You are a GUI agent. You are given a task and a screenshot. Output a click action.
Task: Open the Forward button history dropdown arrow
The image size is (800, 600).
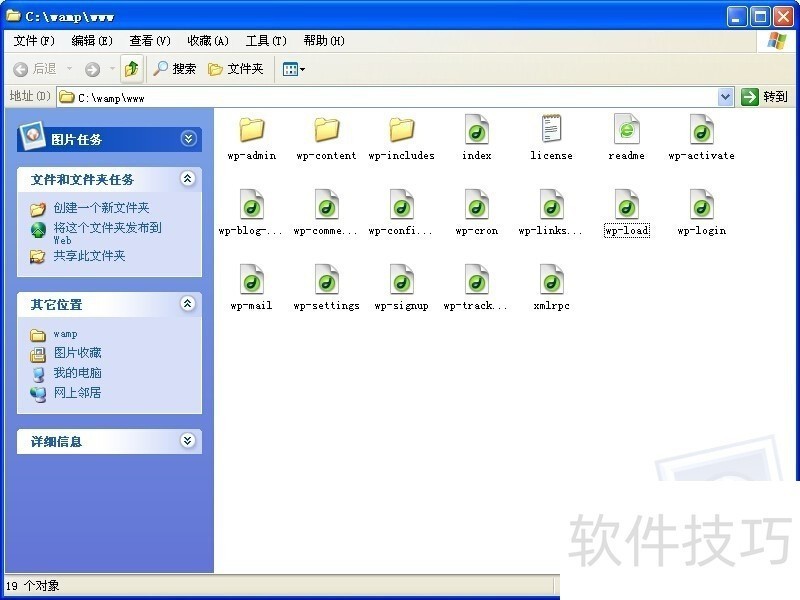pyautogui.click(x=112, y=68)
